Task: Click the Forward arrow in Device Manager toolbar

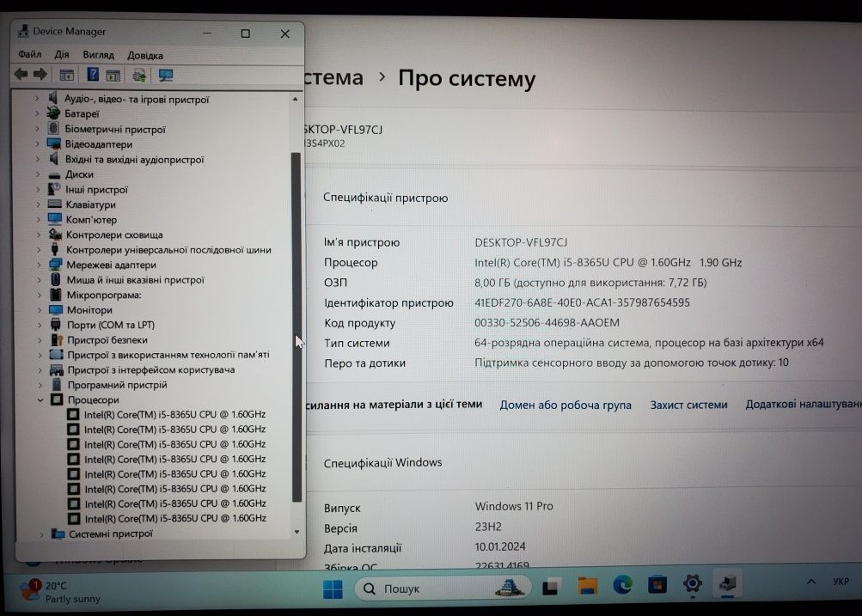Action: (40, 74)
